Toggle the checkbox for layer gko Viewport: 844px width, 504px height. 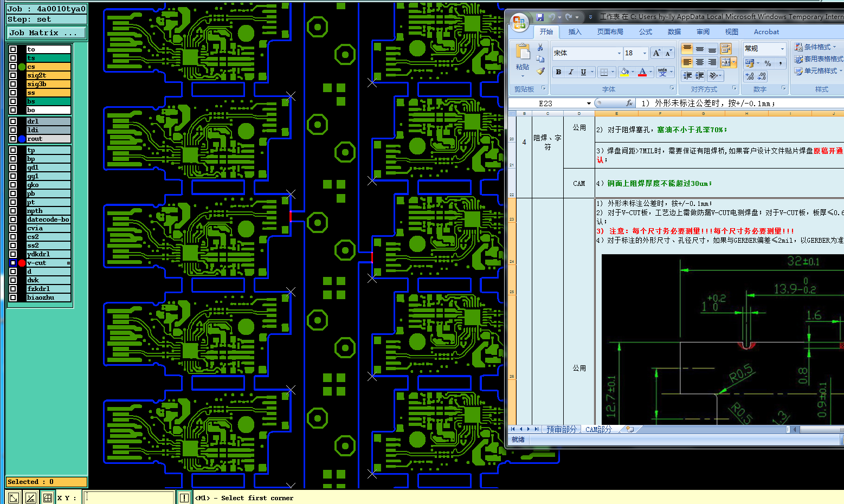tap(13, 185)
